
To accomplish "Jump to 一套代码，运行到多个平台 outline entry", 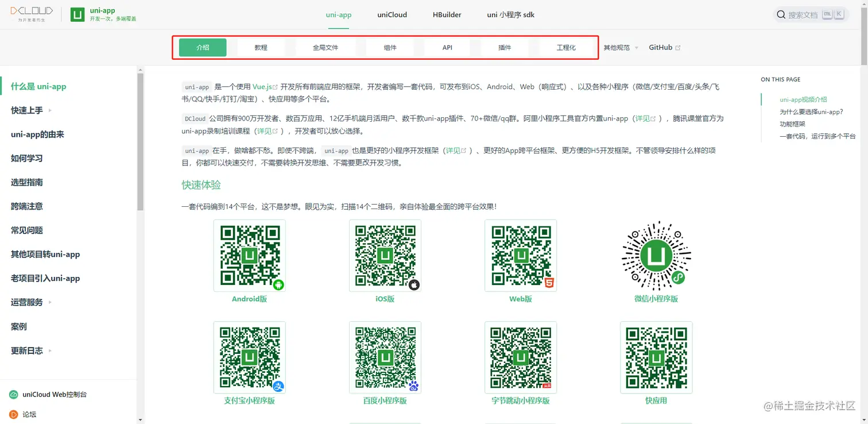I will coord(817,136).
